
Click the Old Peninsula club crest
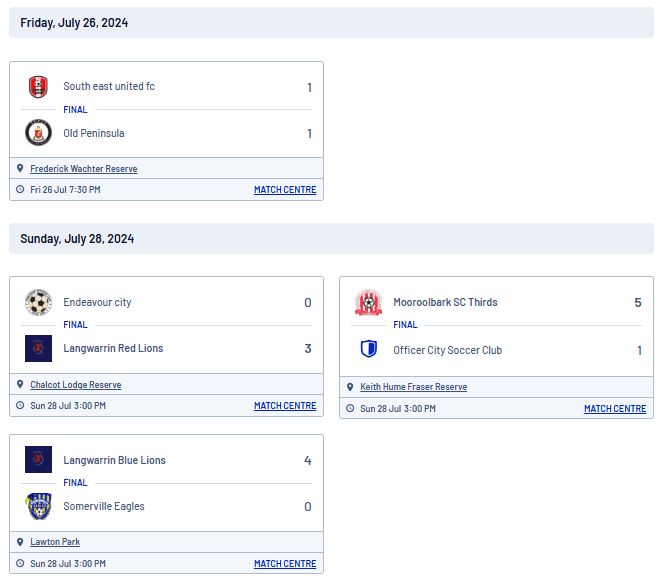pyautogui.click(x=39, y=133)
